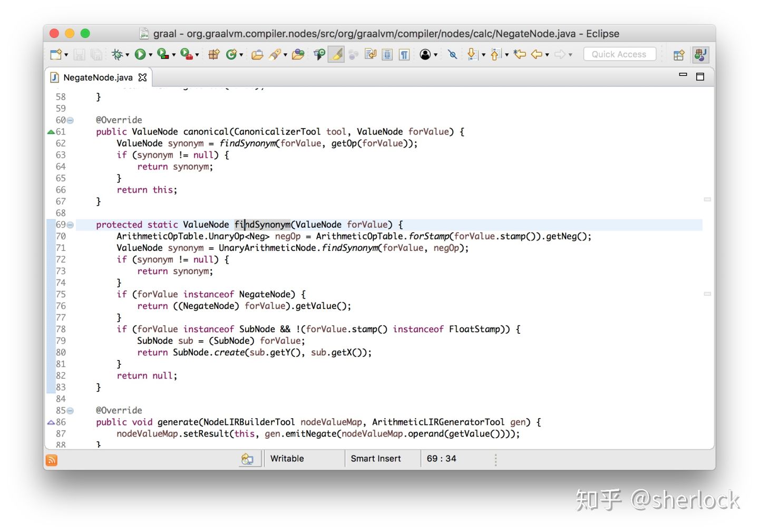Click the green Run button icon
759x532 pixels.
pos(140,54)
